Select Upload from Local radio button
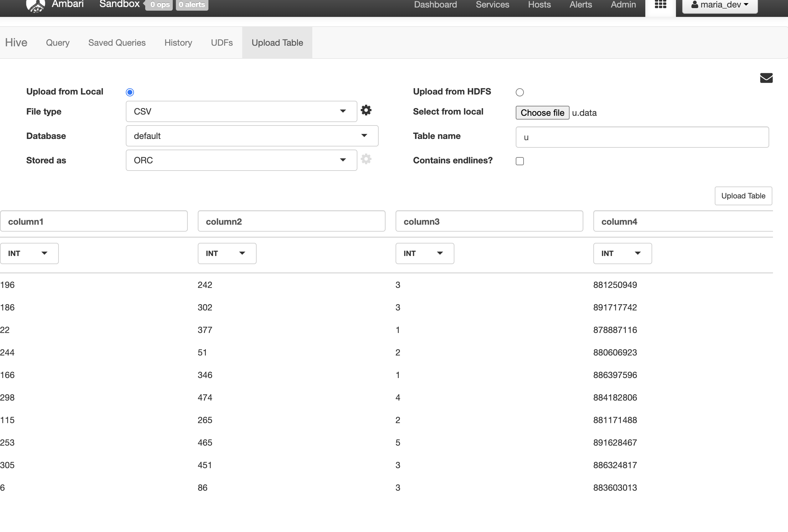 130,92
